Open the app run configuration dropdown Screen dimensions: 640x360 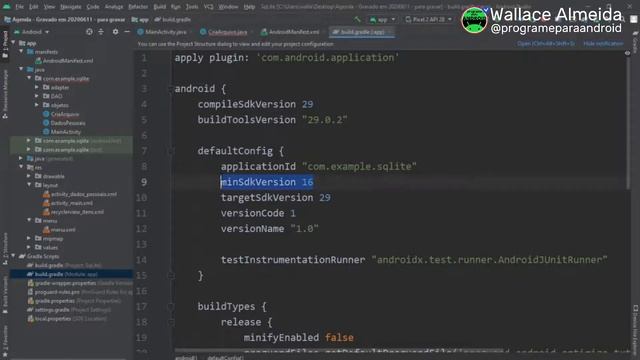pyautogui.click(x=382, y=19)
